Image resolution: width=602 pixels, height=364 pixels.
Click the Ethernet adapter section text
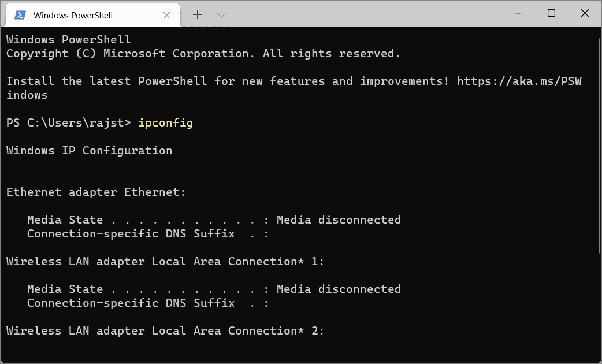[96, 192]
